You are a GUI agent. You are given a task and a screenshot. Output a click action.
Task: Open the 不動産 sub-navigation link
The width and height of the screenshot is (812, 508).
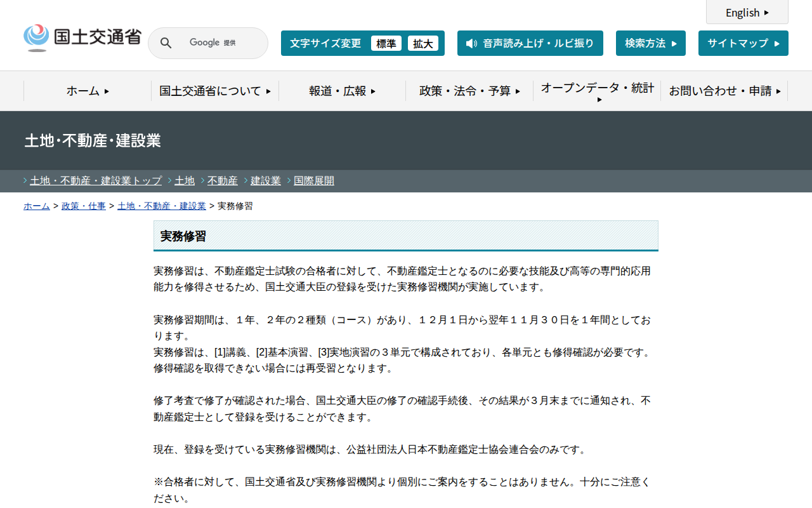point(223,181)
